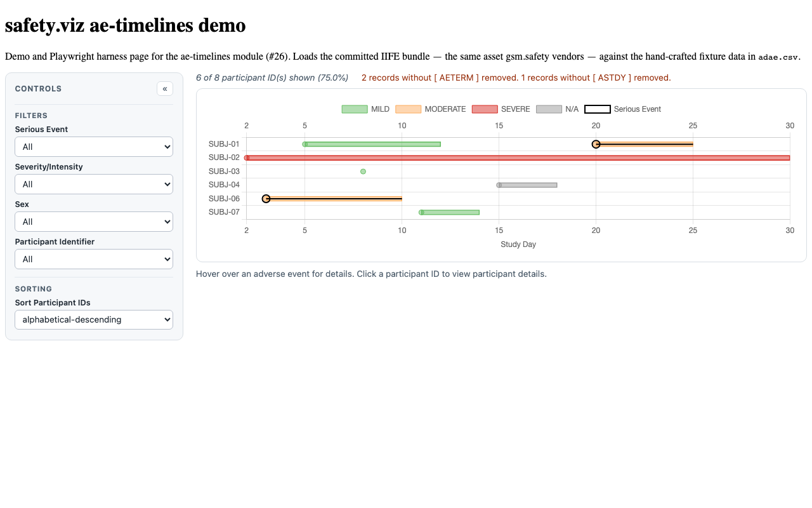Click the gray N/A bar for SUBJ-04
The image size is (812, 508).
coord(528,185)
